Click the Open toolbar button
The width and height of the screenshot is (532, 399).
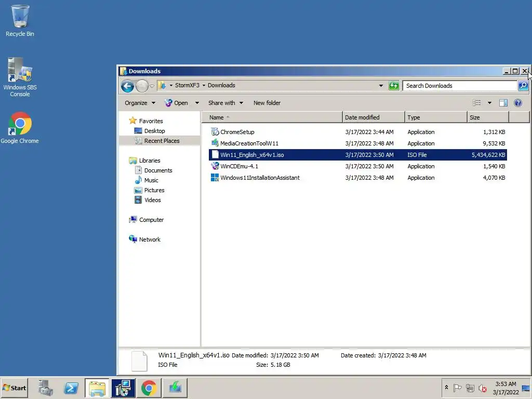point(177,103)
